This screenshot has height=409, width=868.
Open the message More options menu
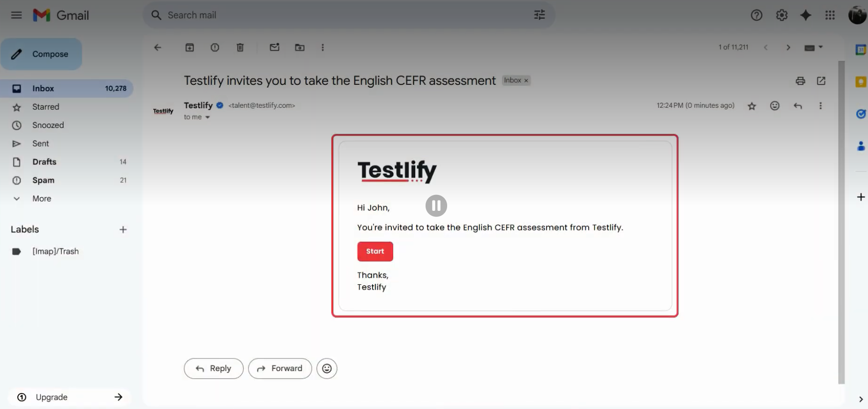click(x=820, y=106)
